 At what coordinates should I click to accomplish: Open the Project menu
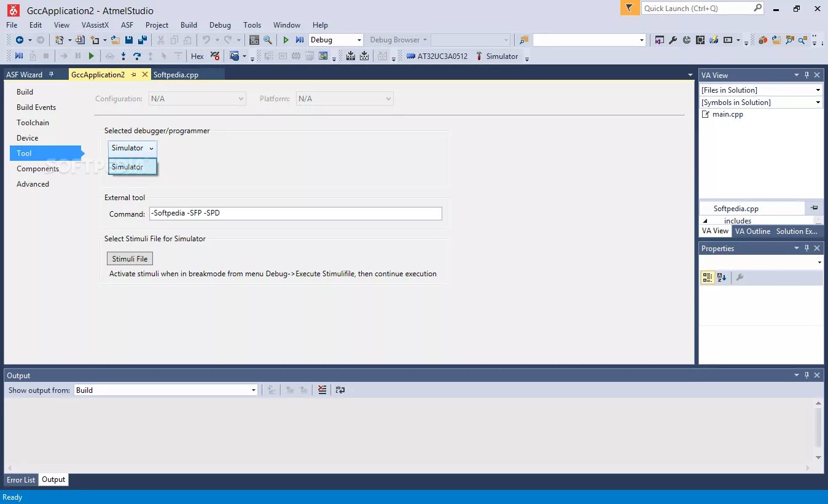coord(157,25)
